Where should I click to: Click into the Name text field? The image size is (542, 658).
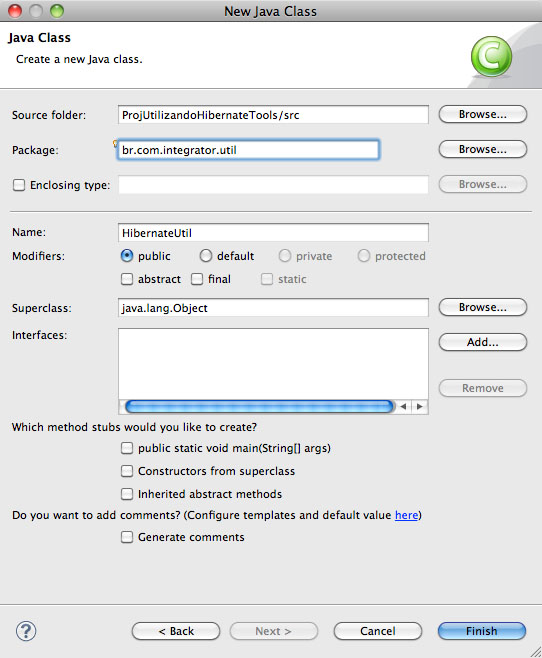pyautogui.click(x=273, y=233)
